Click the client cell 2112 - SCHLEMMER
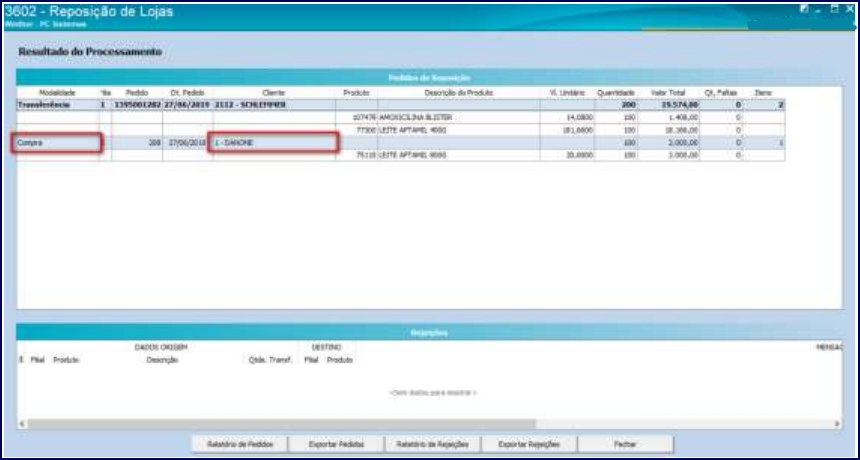 (x=274, y=105)
